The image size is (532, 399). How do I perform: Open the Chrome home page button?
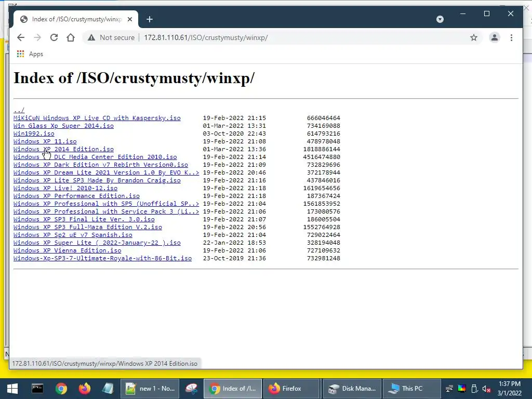click(x=71, y=37)
